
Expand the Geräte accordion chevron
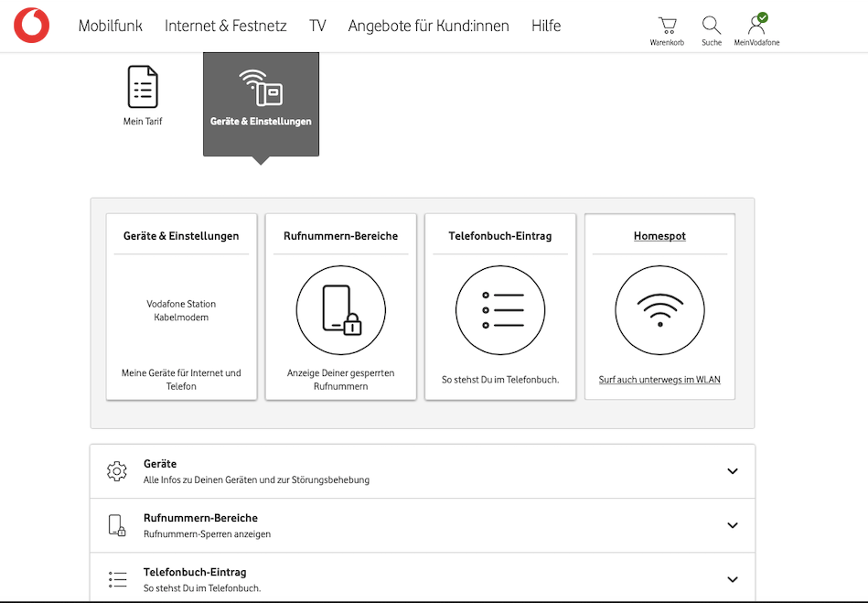click(x=732, y=471)
